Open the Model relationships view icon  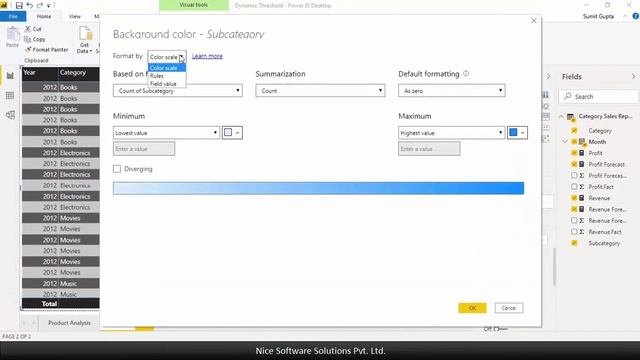[x=10, y=115]
